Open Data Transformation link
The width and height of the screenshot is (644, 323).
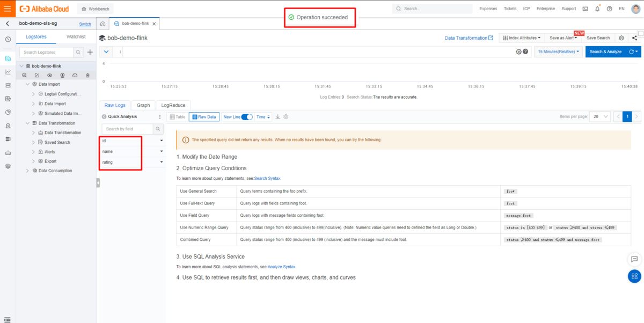pyautogui.click(x=469, y=38)
